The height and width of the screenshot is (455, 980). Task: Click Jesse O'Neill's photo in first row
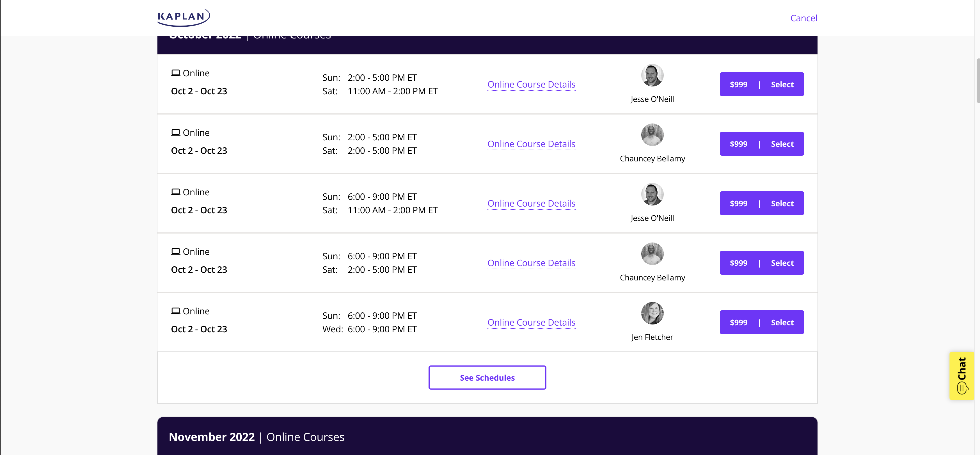(x=652, y=75)
